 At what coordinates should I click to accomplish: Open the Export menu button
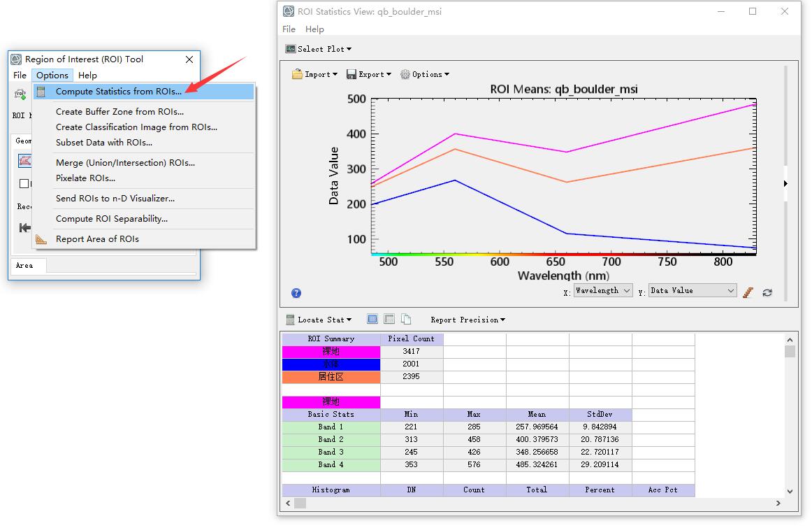click(369, 74)
